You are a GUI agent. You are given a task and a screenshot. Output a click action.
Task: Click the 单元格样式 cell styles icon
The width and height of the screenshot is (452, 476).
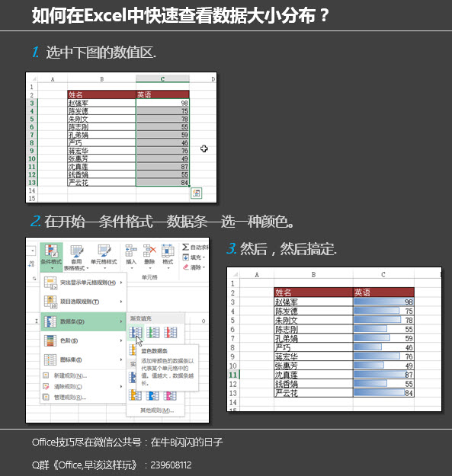coord(104,251)
